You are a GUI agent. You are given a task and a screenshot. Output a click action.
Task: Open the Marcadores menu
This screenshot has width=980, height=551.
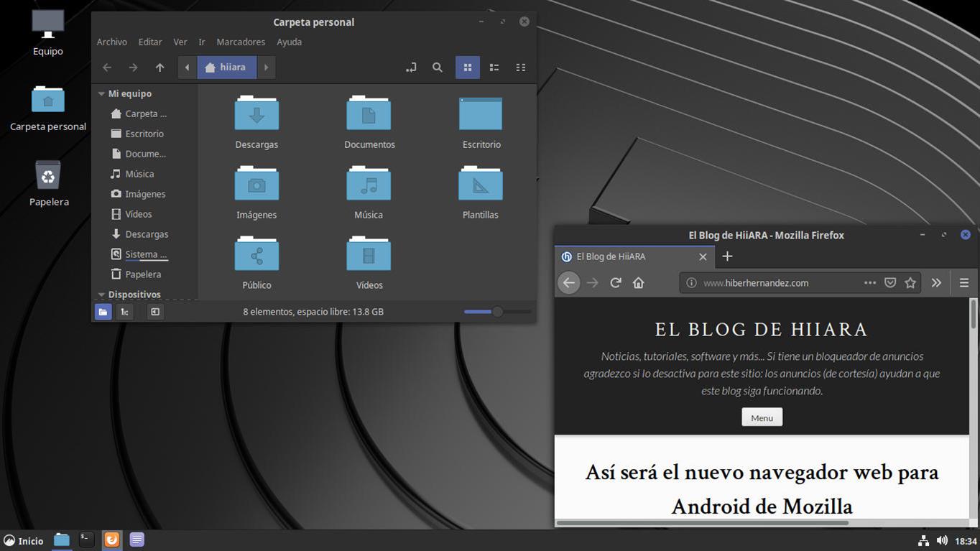[x=241, y=42]
